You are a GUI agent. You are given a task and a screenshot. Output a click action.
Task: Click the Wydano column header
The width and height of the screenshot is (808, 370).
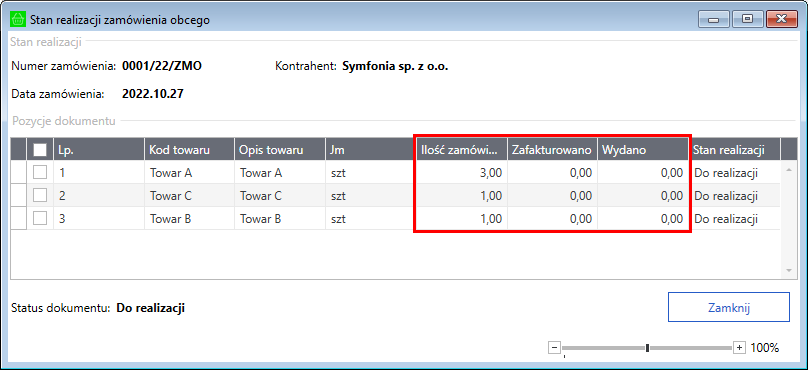[x=643, y=150]
